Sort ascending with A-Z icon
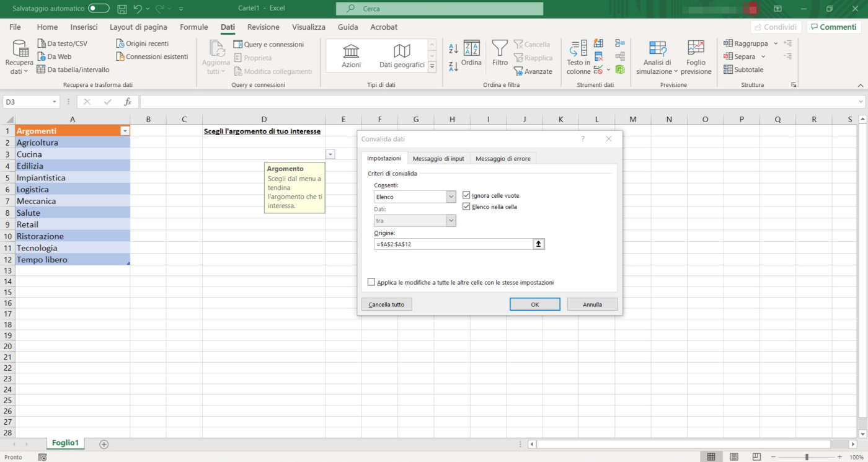868x462 pixels. pos(453,49)
